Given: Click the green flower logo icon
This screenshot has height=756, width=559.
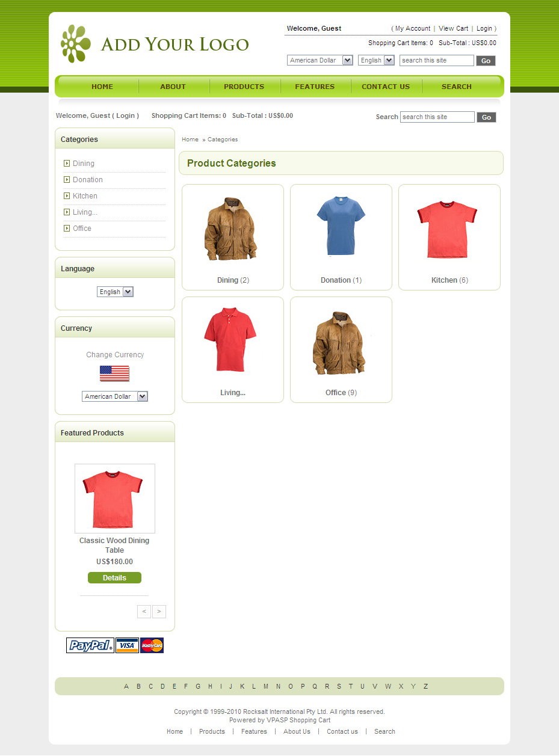Looking at the screenshot, I should coord(76,44).
